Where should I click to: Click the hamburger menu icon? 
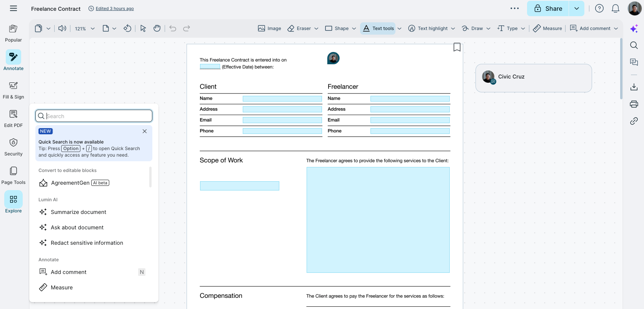(x=13, y=8)
